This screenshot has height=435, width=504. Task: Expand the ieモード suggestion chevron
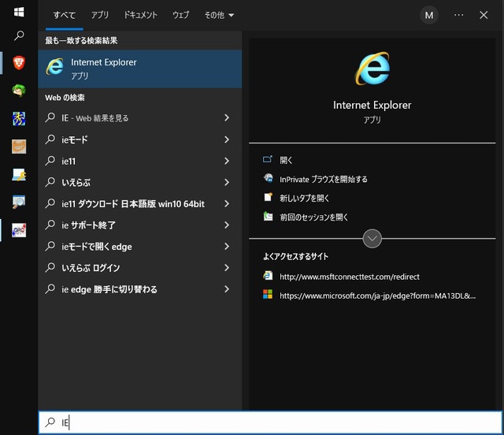coord(227,139)
